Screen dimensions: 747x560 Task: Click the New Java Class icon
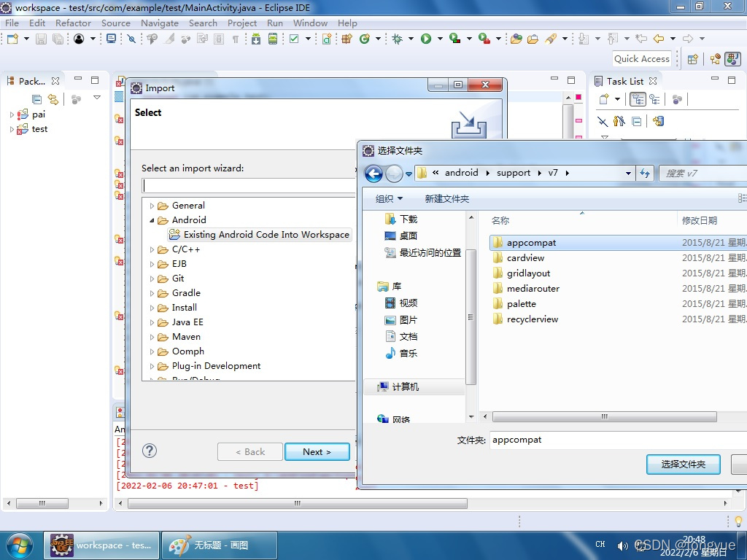click(x=365, y=39)
